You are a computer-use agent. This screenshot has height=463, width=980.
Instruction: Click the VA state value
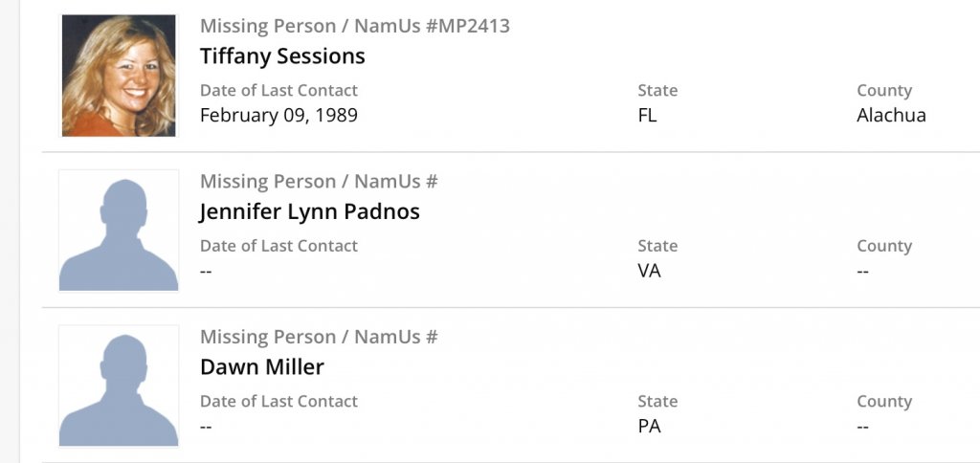tap(650, 271)
